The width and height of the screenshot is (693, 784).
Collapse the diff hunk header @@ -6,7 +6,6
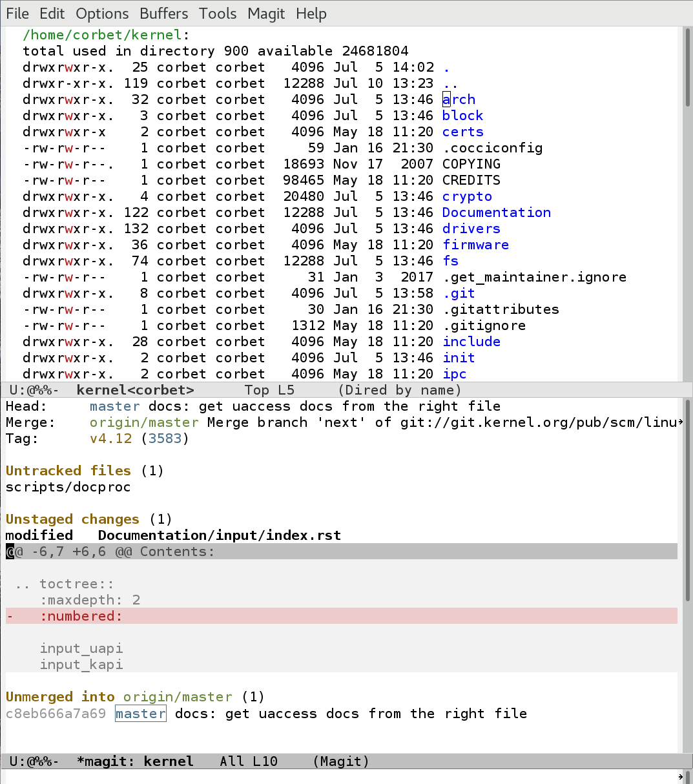click(x=110, y=552)
